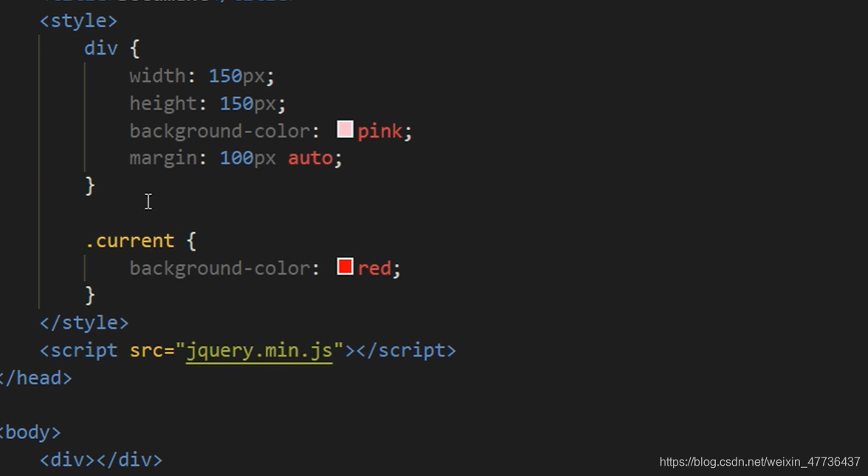Click 'background-color' under .current rule
The width and height of the screenshot is (868, 476).
click(x=219, y=269)
